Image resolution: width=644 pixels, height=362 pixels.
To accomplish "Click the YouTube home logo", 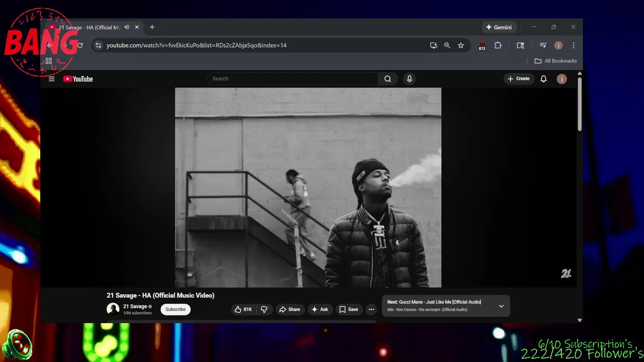I will pos(78,79).
